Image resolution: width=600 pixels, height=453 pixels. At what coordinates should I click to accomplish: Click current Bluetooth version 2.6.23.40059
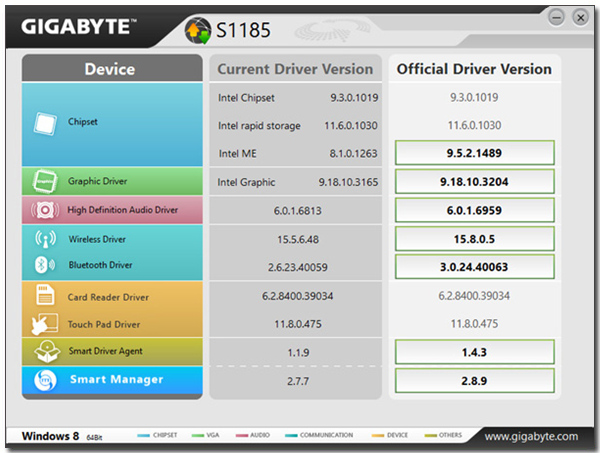point(298,267)
